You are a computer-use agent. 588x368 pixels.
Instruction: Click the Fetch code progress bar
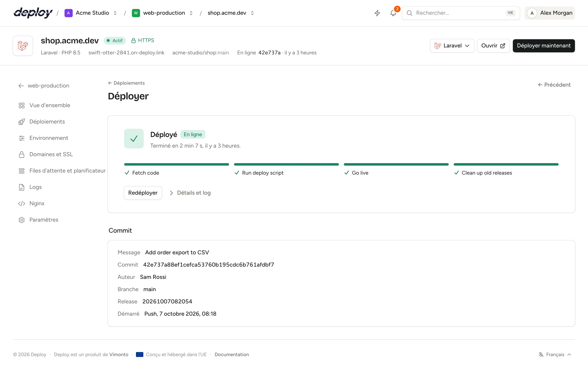(177, 164)
